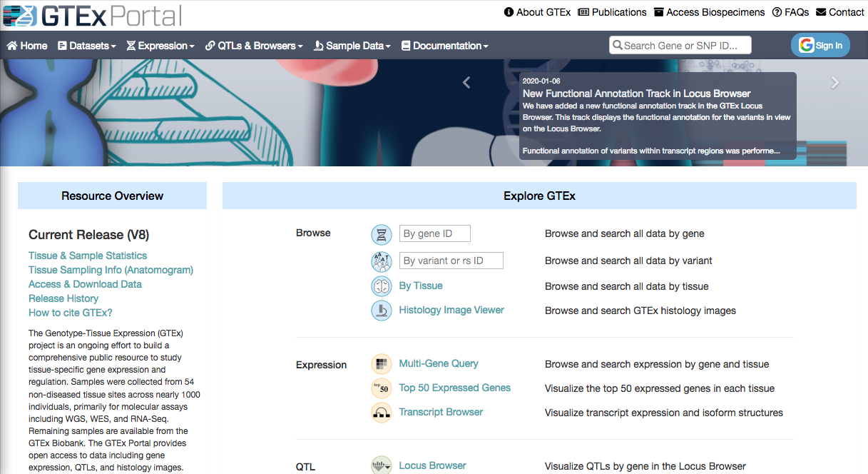Open the Histology Image Viewer link
Screen dimensions: 868x474
pyautogui.click(x=451, y=310)
